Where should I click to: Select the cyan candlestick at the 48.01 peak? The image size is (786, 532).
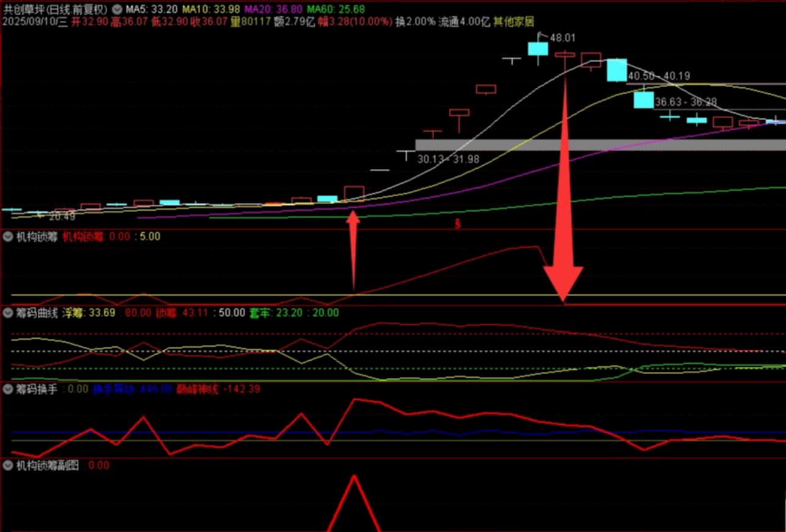538,49
